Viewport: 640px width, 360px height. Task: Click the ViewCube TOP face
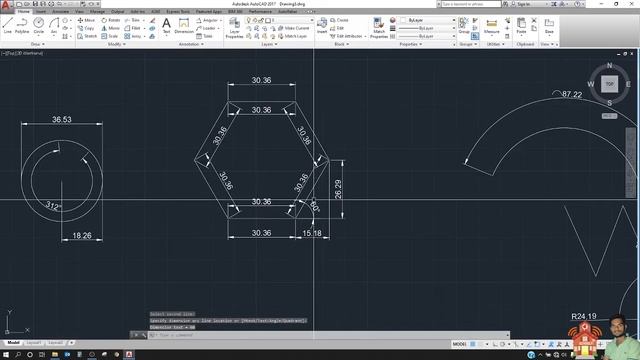[x=609, y=84]
